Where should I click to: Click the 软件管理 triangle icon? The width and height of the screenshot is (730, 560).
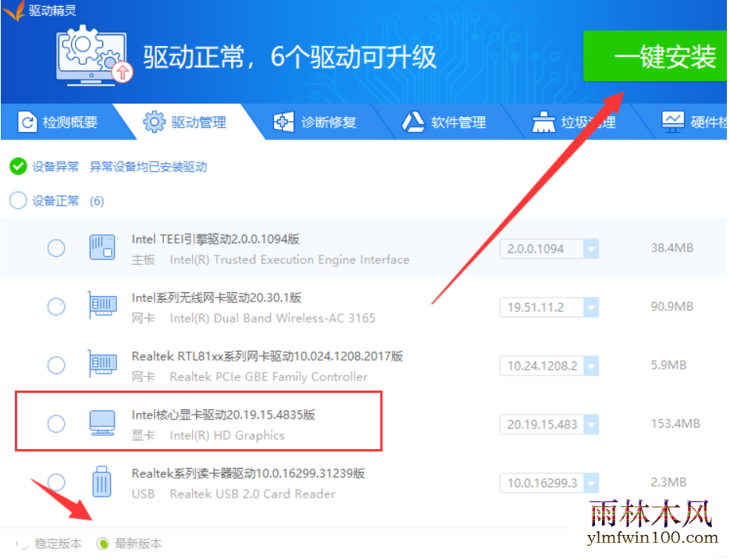[414, 122]
